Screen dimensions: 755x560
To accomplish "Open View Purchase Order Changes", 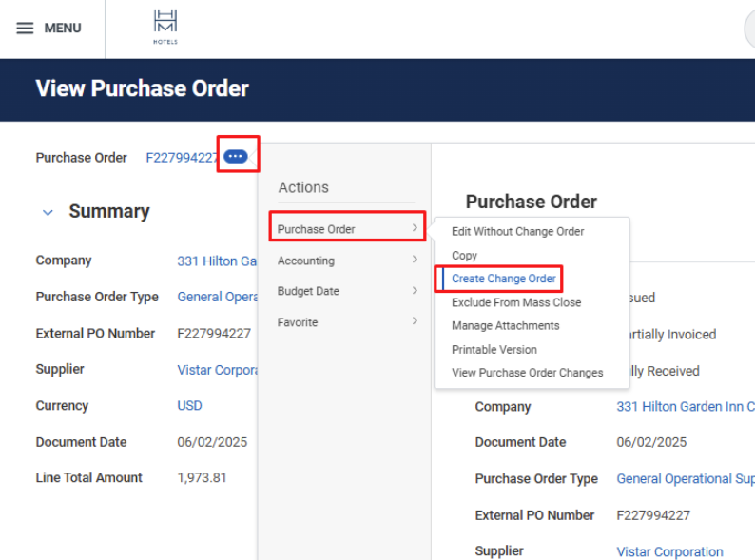I will (x=527, y=373).
